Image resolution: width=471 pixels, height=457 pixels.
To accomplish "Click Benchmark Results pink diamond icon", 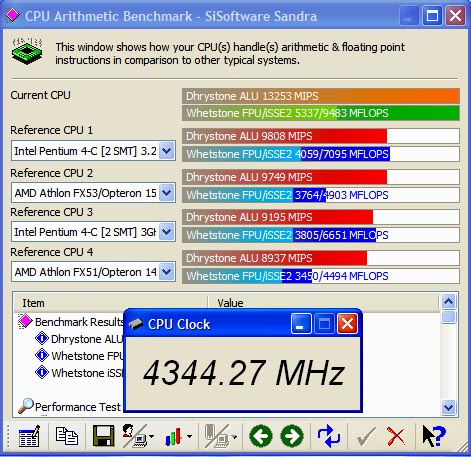I will (25, 321).
